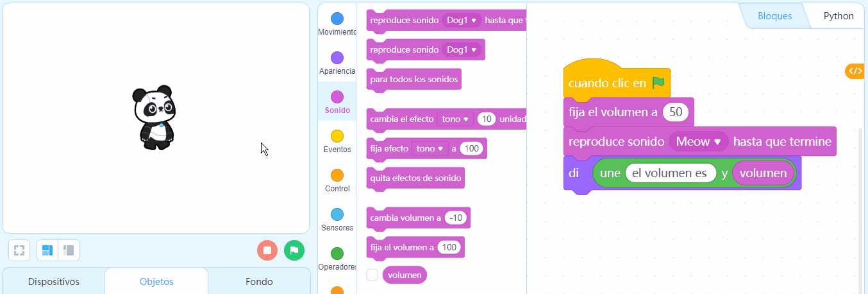Edit the value 100 in fija efecto block
This screenshot has width=868, height=294.
(x=471, y=148)
